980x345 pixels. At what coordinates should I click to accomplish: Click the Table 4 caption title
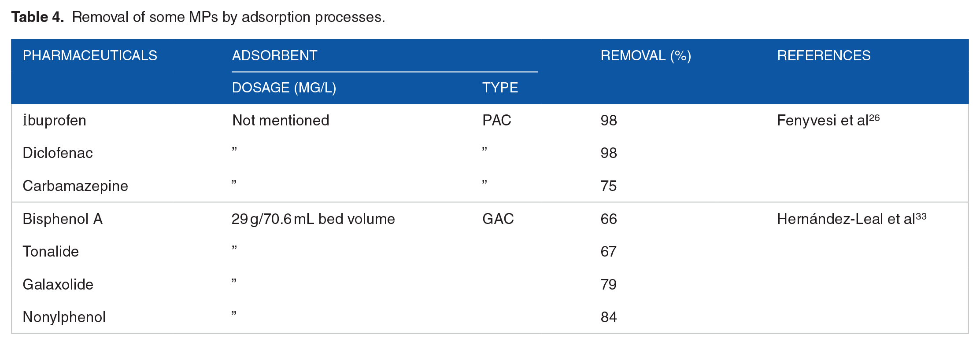[x=198, y=17]
